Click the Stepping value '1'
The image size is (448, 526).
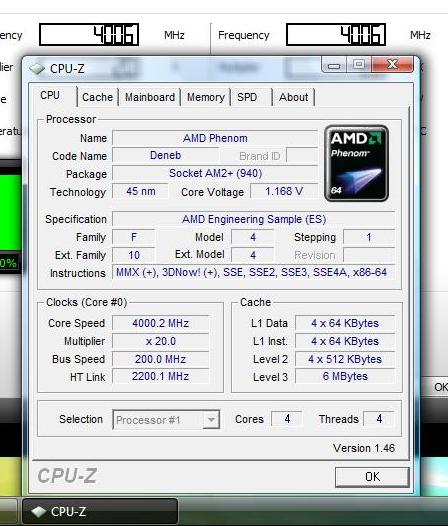point(369,238)
